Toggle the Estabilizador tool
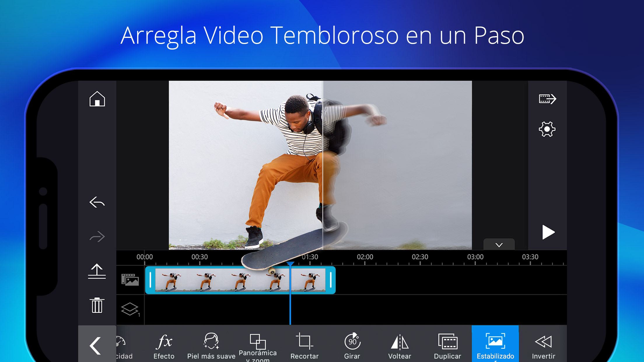 pyautogui.click(x=495, y=344)
